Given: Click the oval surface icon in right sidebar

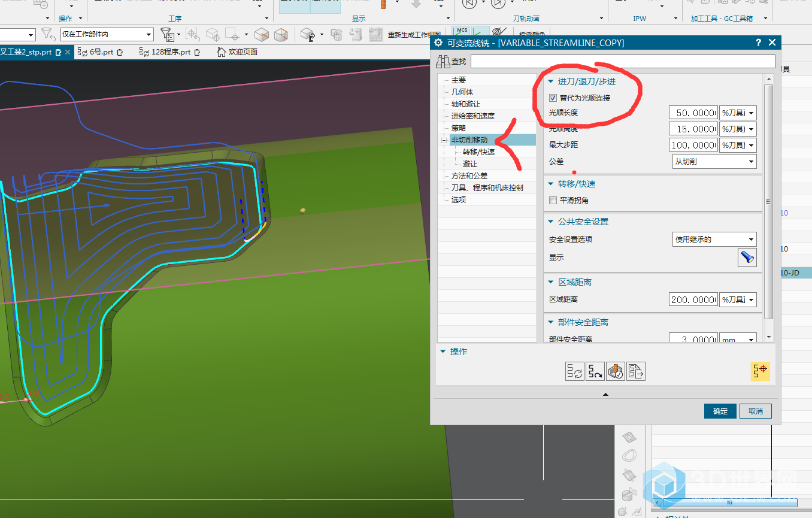Looking at the screenshot, I should coord(629,456).
